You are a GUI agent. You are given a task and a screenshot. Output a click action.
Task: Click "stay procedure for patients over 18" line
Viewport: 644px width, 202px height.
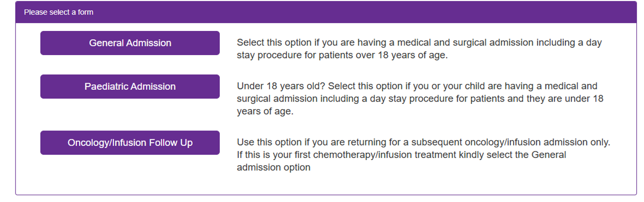click(x=342, y=55)
